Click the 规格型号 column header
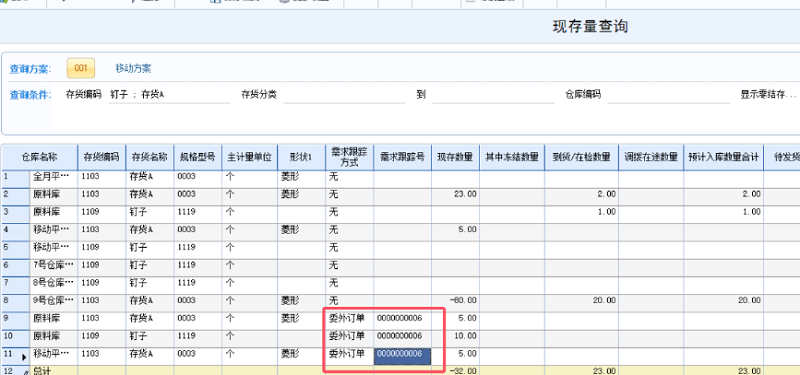Viewport: 800px width, 375px height. (197, 157)
